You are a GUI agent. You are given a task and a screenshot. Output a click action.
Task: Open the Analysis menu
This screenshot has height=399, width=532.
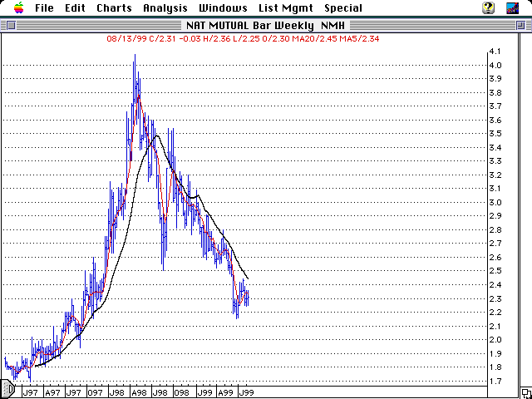165,8
